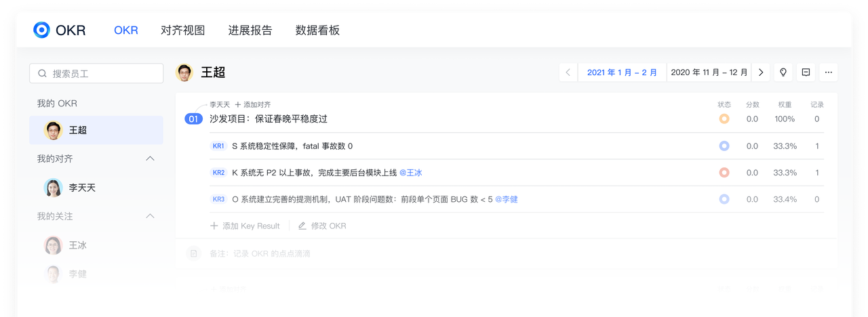Collapse the 我的对齐 section

pos(151,158)
